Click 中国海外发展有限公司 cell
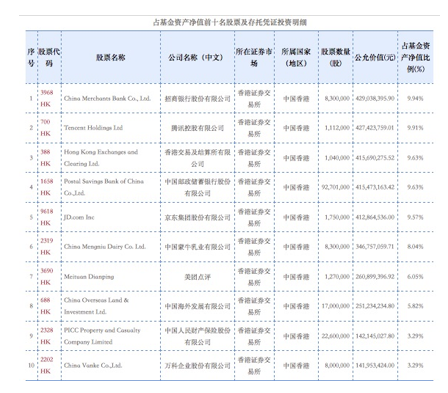Image resolution: width=448 pixels, height=393 pixels. (x=198, y=306)
